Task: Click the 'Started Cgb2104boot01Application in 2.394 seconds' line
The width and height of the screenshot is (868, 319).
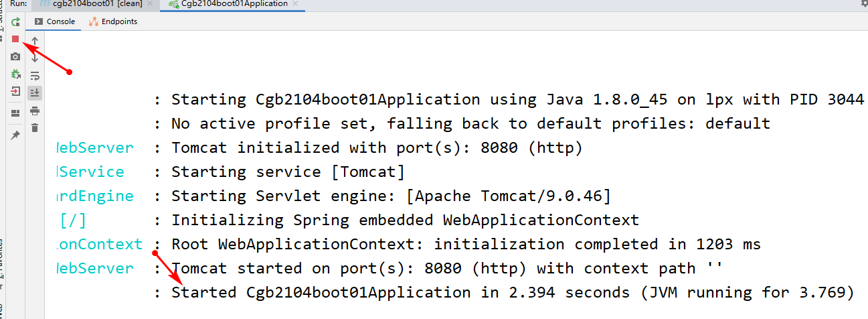Action: (x=513, y=292)
